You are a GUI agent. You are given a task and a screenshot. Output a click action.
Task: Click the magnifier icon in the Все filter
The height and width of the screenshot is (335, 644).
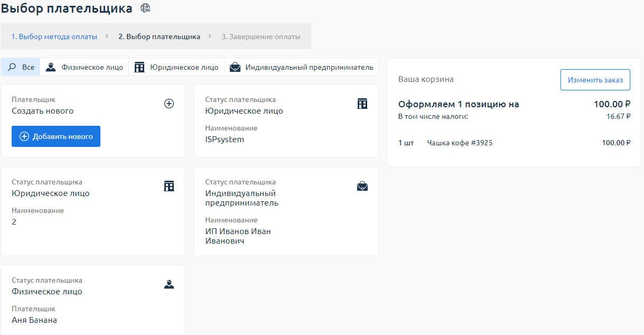12,68
